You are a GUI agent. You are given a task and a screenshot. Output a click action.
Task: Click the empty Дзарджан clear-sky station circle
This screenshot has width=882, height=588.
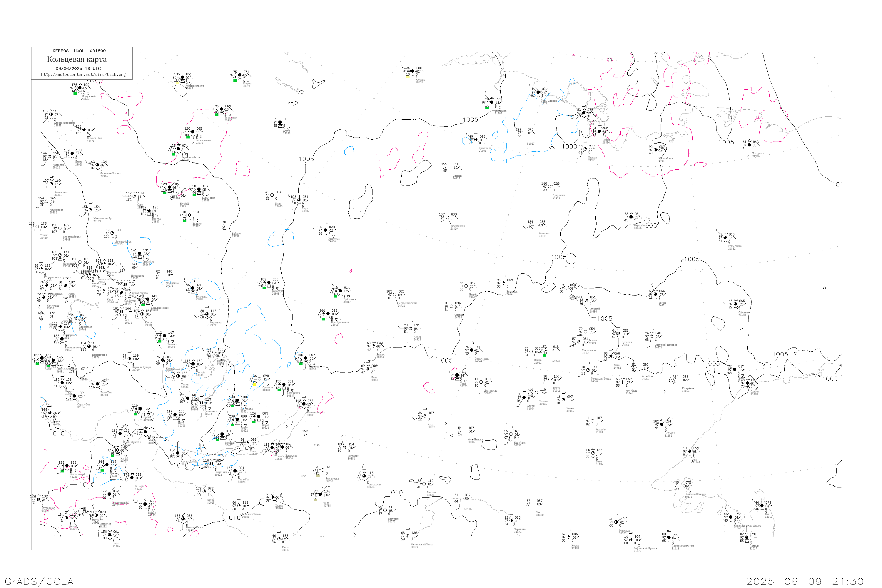(x=550, y=187)
